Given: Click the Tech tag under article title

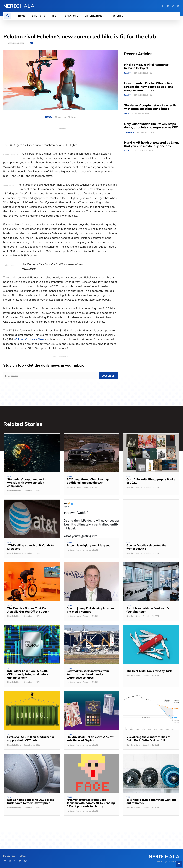Looking at the screenshot, I should tap(32, 43).
